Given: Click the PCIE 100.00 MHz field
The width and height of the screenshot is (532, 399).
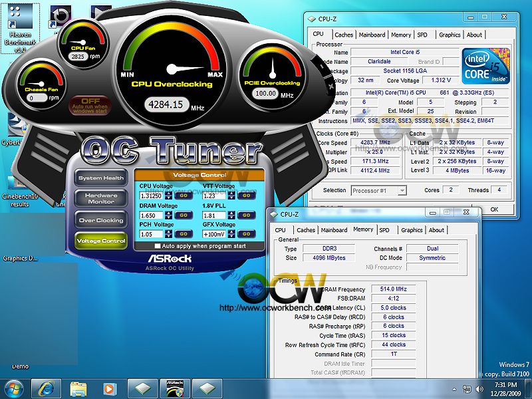Looking at the screenshot, I should coord(265,94).
